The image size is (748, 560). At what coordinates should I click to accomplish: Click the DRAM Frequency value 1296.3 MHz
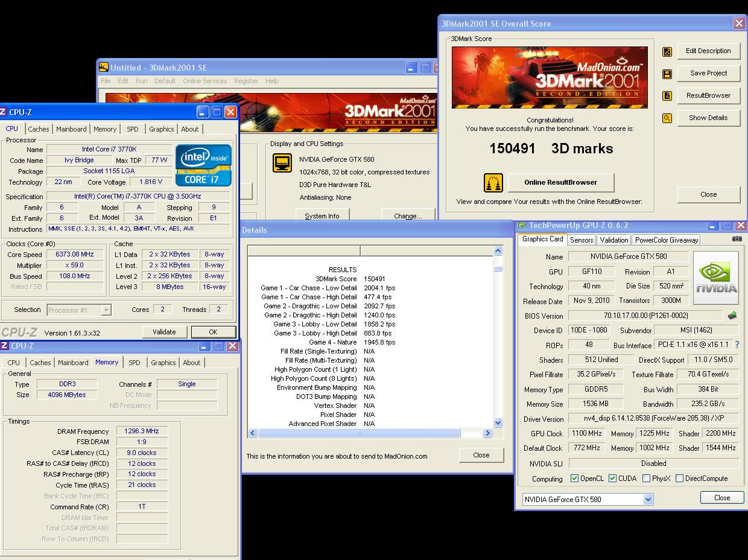pos(142,431)
